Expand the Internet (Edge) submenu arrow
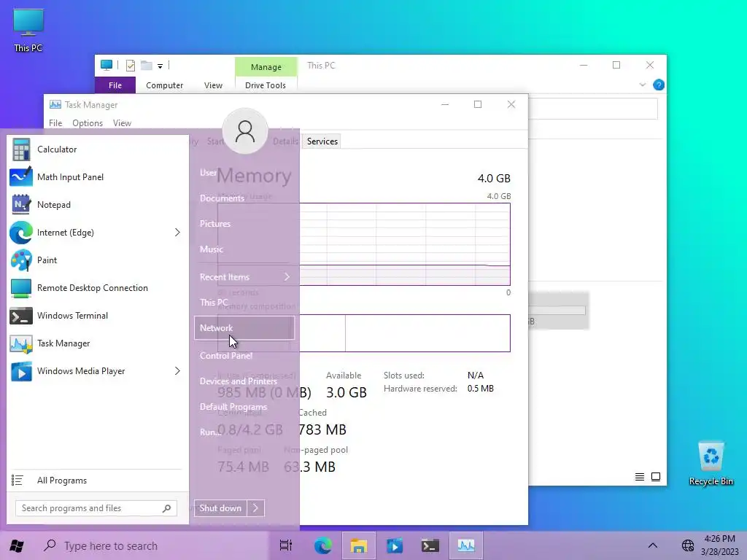The image size is (747, 560). click(x=177, y=233)
